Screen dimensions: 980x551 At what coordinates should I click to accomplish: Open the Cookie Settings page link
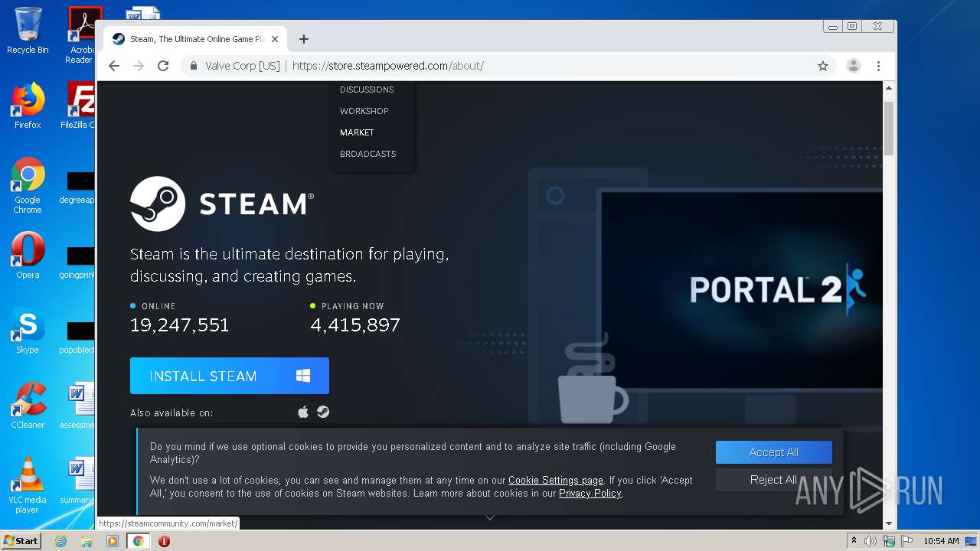556,481
